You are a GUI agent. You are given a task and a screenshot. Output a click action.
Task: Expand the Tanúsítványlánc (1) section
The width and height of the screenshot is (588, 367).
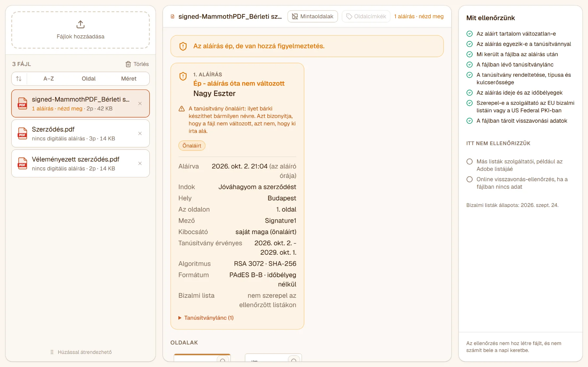click(206, 318)
